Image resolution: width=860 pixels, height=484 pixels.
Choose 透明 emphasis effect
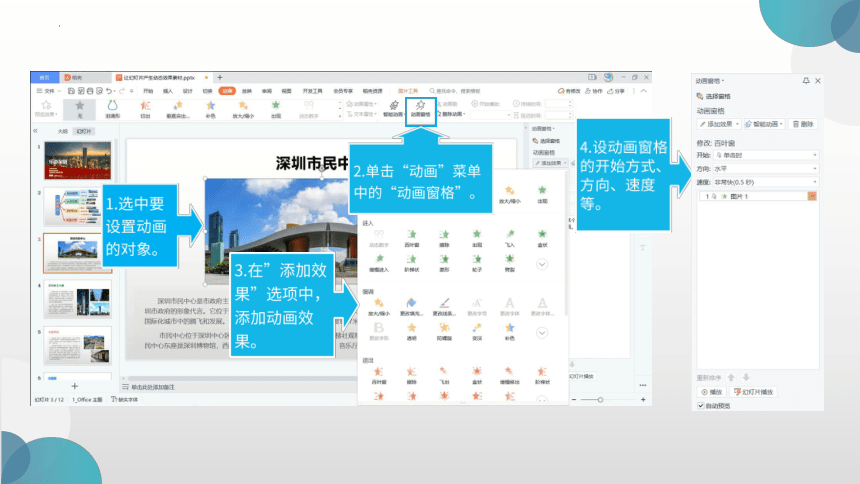(x=412, y=331)
